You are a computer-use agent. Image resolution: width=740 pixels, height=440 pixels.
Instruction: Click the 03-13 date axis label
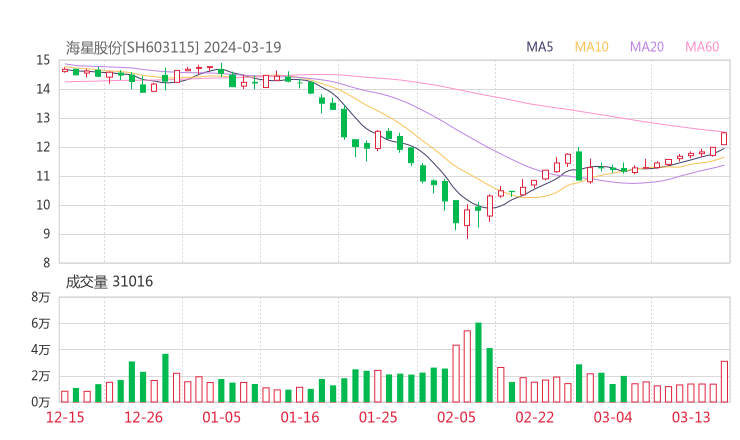pyautogui.click(x=691, y=417)
